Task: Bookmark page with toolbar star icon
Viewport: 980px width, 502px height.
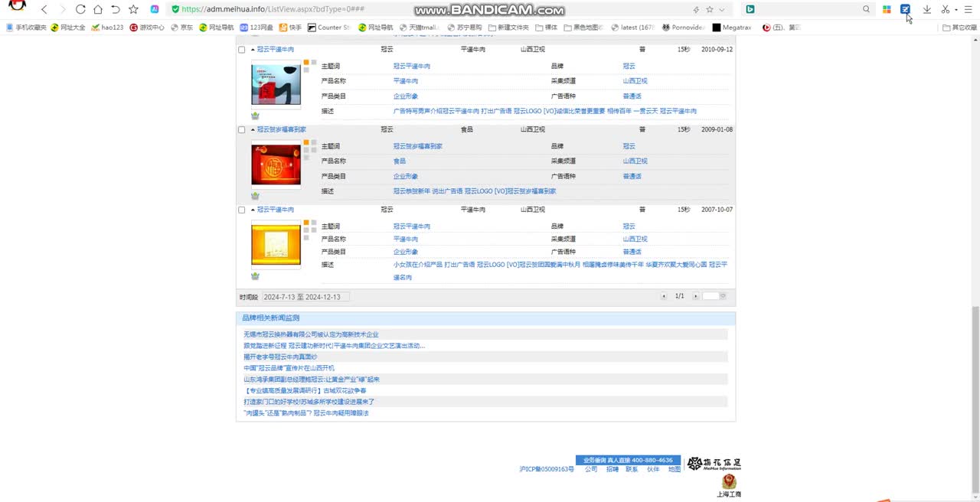Action: [x=134, y=9]
